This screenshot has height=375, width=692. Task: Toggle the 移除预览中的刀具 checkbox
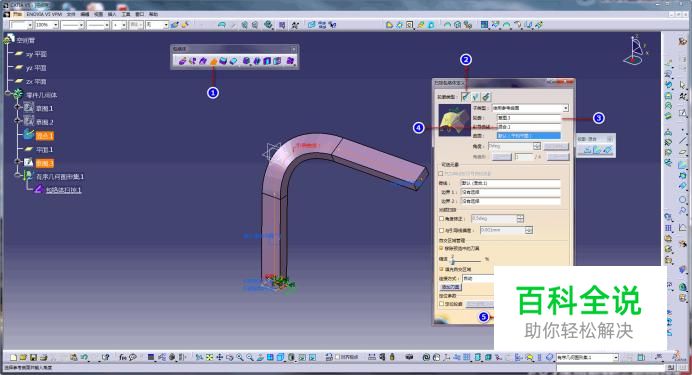coord(442,249)
